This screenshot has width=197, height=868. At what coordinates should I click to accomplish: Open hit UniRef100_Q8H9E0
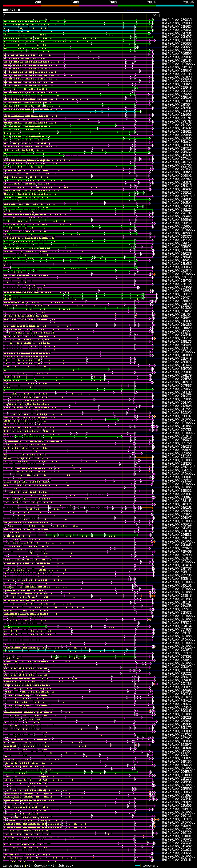click(x=177, y=26)
